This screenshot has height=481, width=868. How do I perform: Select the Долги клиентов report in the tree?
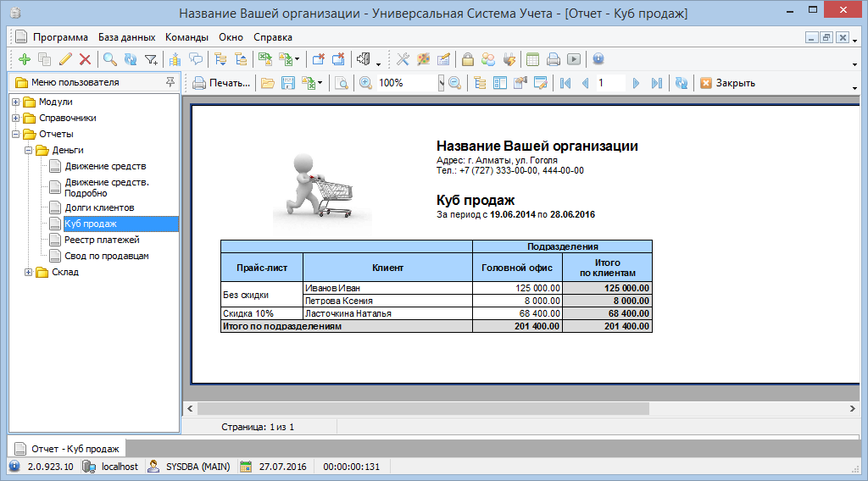click(x=99, y=207)
